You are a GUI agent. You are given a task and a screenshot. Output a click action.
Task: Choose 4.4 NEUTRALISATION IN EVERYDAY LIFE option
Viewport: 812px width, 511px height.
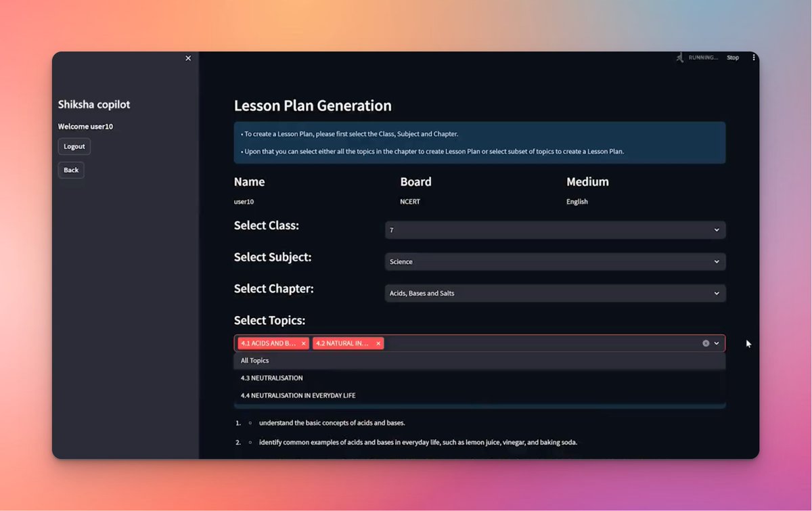480,395
